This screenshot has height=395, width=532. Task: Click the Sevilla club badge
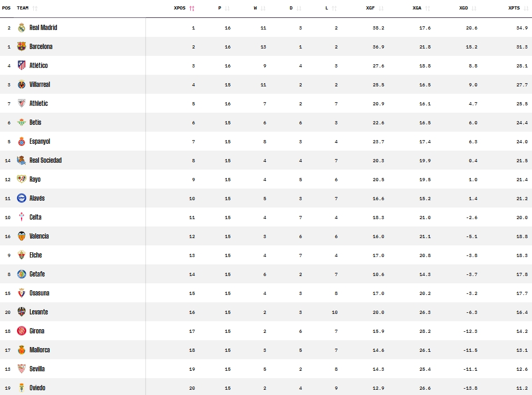tap(21, 369)
